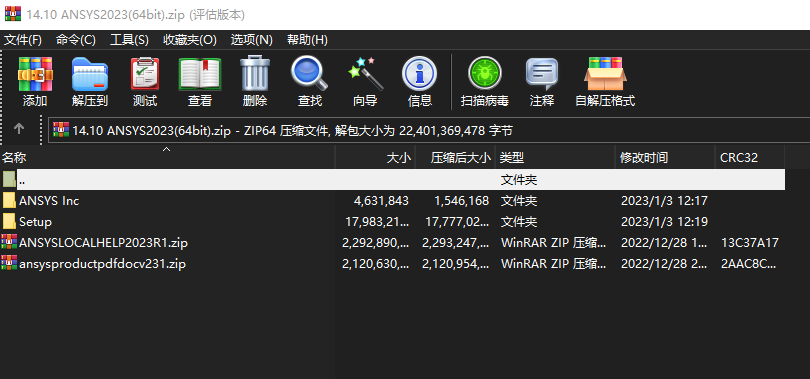This screenshot has height=379, width=810.
Task: Go up one folder with arrow
Action: (x=19, y=129)
